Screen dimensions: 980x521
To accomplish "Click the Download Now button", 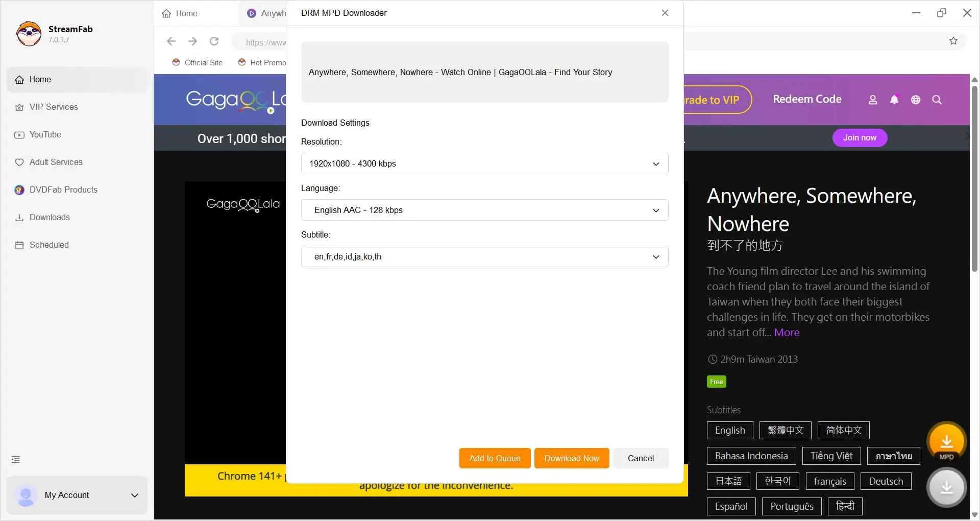I will (x=572, y=459).
